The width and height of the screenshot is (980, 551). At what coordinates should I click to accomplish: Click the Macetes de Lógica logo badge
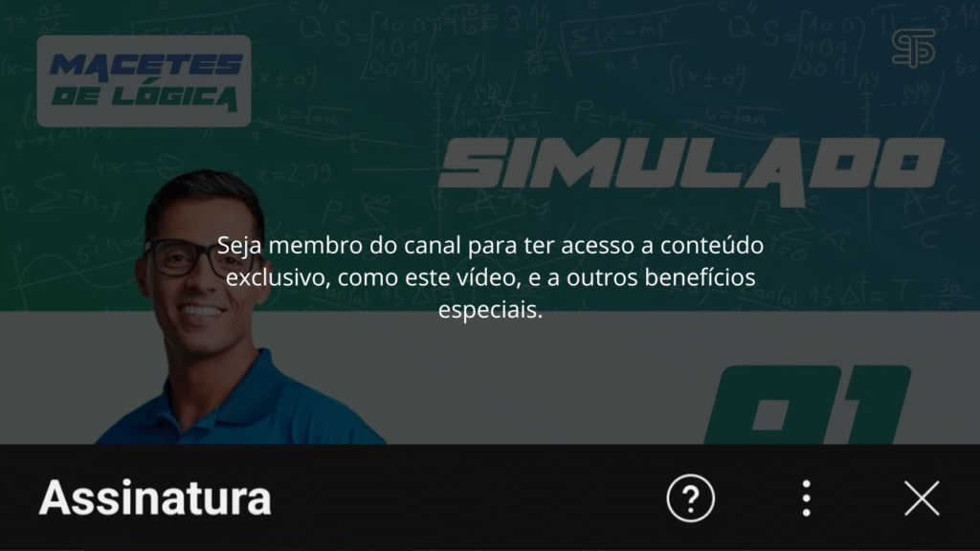point(144,81)
